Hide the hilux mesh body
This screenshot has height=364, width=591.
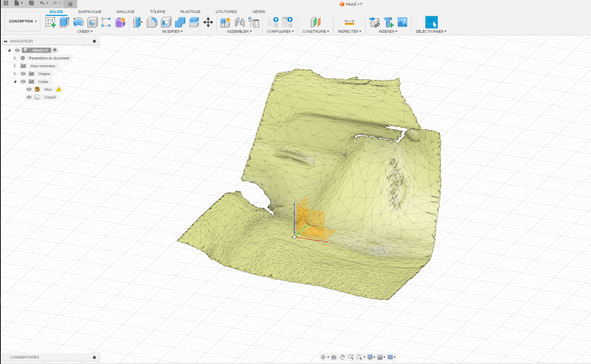point(29,89)
